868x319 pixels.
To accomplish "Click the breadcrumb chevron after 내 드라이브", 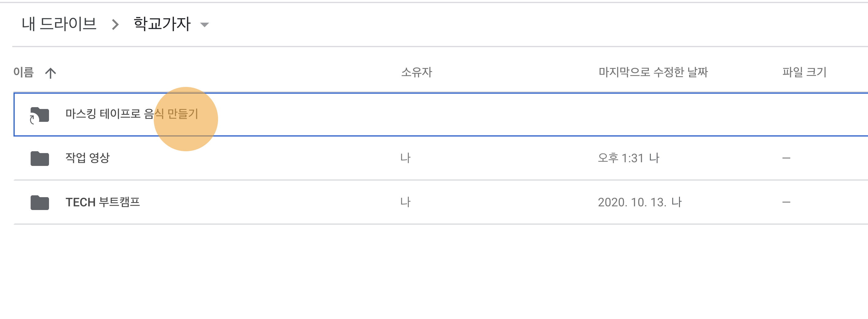I will pos(115,24).
